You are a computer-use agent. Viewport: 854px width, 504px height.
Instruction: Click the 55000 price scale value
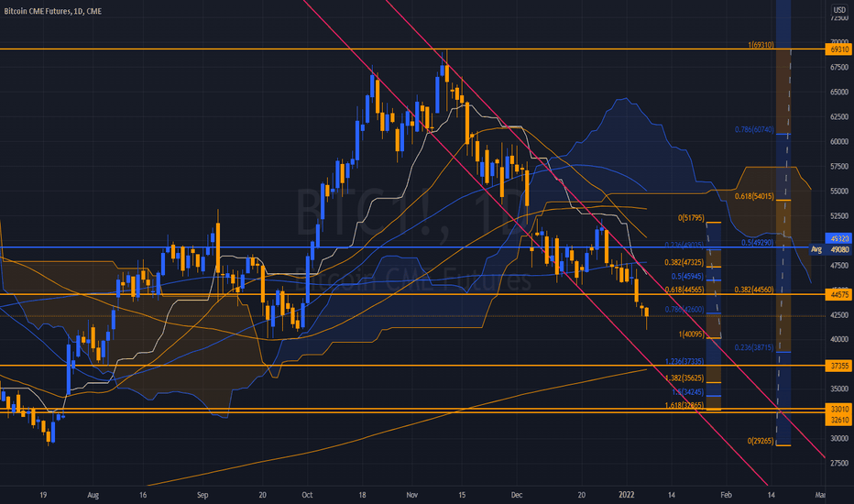pos(838,192)
